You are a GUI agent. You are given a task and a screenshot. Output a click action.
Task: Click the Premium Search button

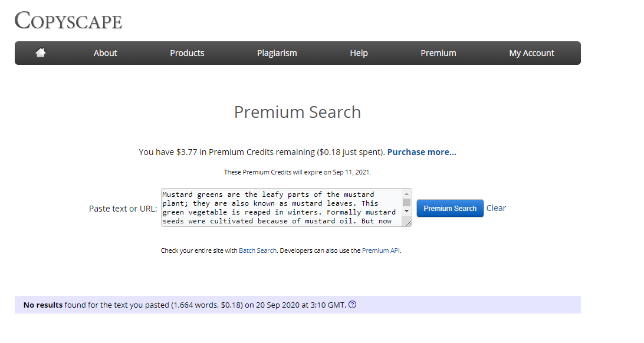coord(450,209)
